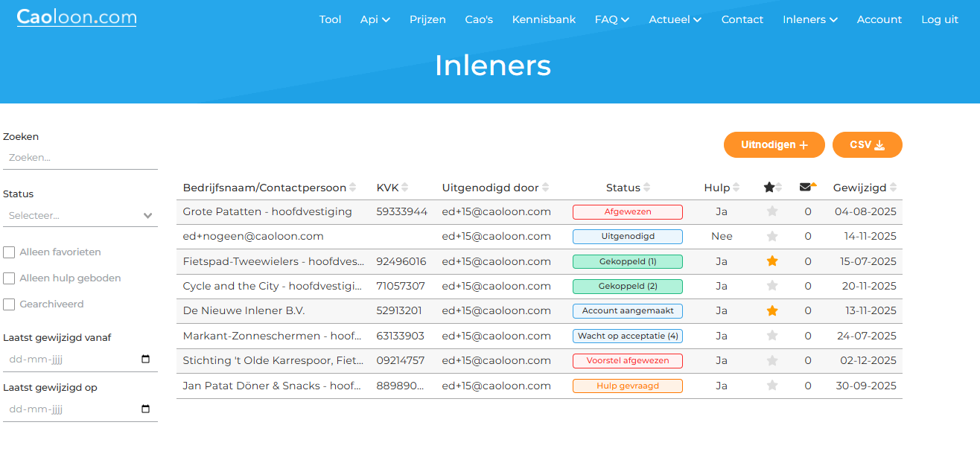Check the Gearchiveerd filter box
Screen dimensions: 980x463
point(9,304)
